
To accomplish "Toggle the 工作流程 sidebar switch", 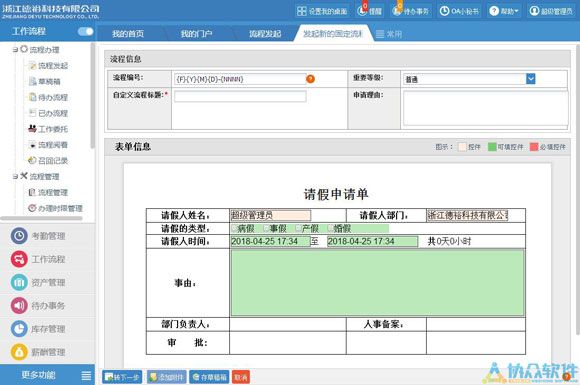I will tap(85, 31).
